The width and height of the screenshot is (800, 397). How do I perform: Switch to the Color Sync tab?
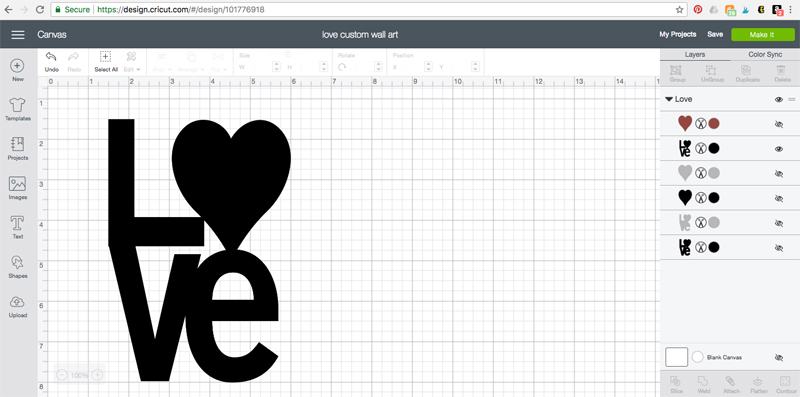765,55
